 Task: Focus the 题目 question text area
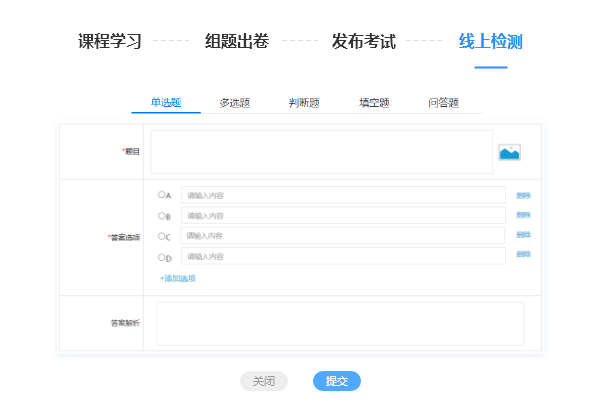tap(321, 151)
